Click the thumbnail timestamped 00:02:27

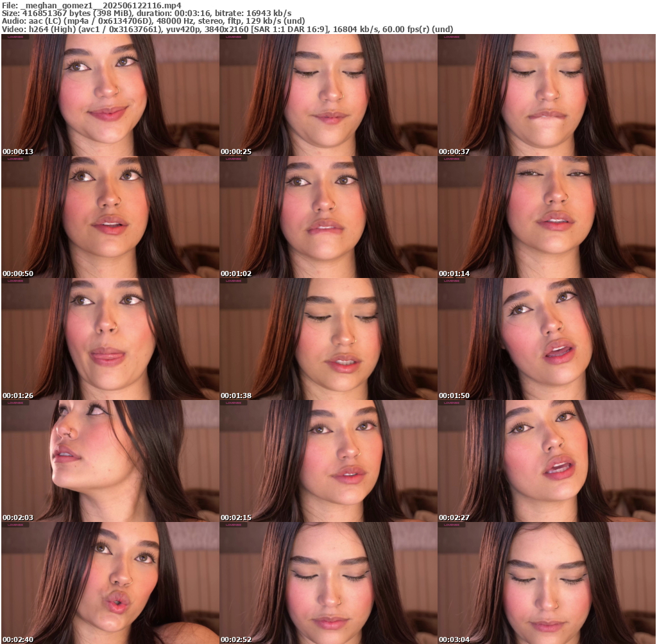click(547, 461)
